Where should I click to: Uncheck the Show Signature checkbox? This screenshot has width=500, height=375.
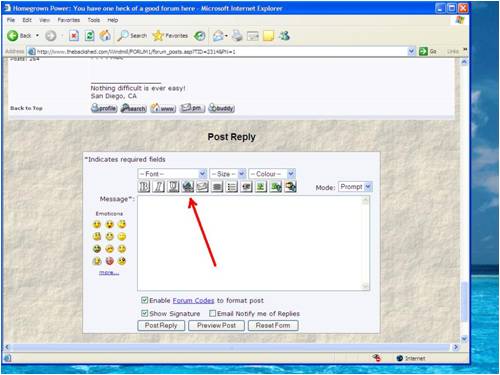coord(144,313)
